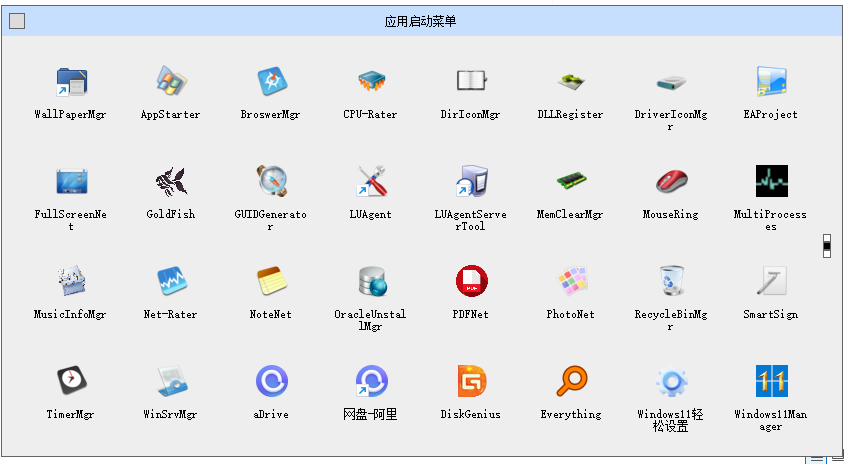
Task: Open PDFNet red PDF icon
Action: point(472,281)
